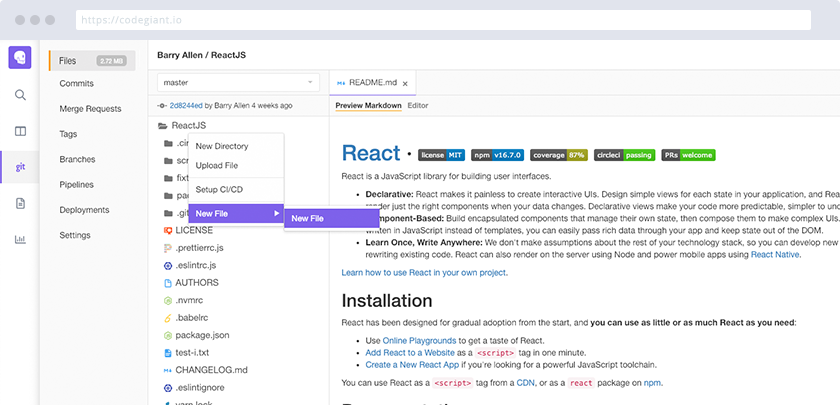Image resolution: width=840 pixels, height=405 pixels.
Task: Open search from the left sidebar
Action: [20, 95]
